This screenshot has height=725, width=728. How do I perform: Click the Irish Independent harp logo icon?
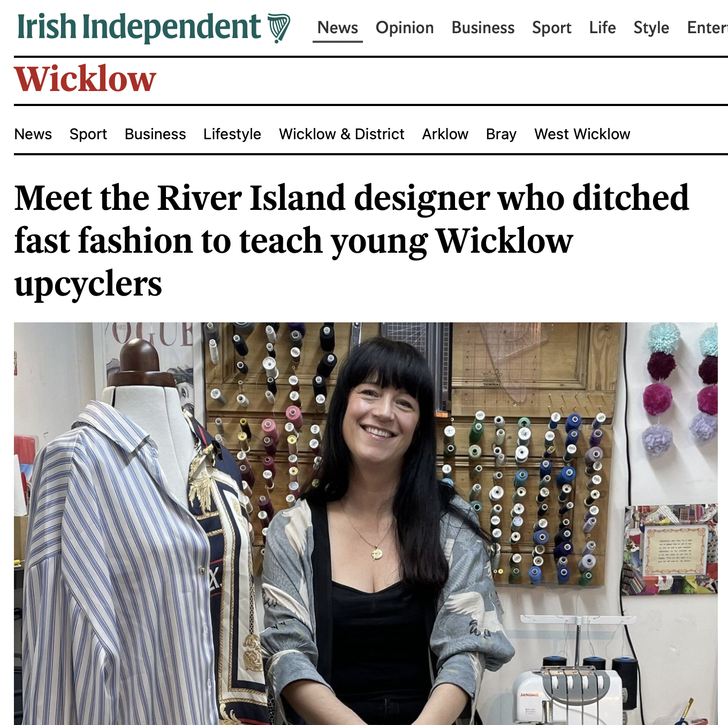(278, 28)
